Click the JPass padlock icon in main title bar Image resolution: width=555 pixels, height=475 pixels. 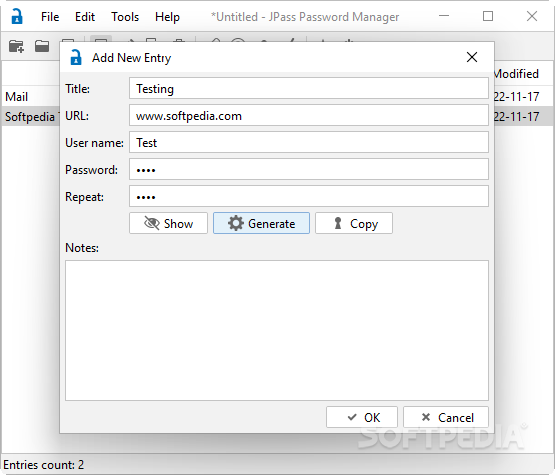click(17, 16)
